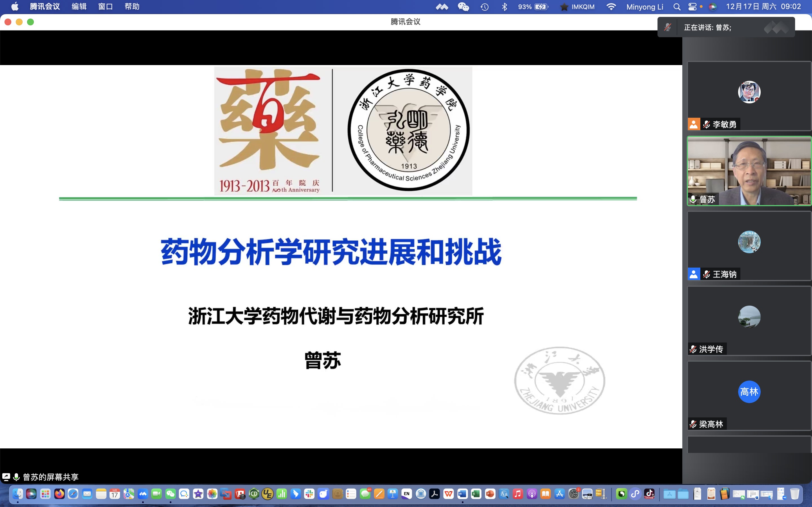Open the 腾讯会议 application menu
This screenshot has width=812, height=507.
(x=45, y=7)
